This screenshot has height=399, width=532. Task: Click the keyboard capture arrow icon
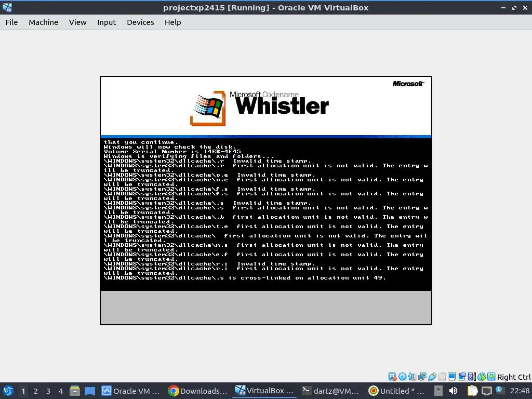(491, 377)
